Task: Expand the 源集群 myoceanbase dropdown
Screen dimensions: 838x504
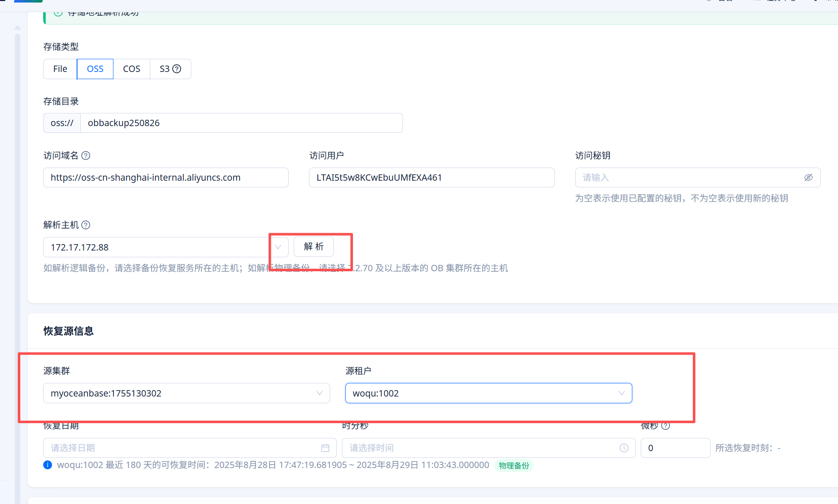Action: tap(187, 393)
